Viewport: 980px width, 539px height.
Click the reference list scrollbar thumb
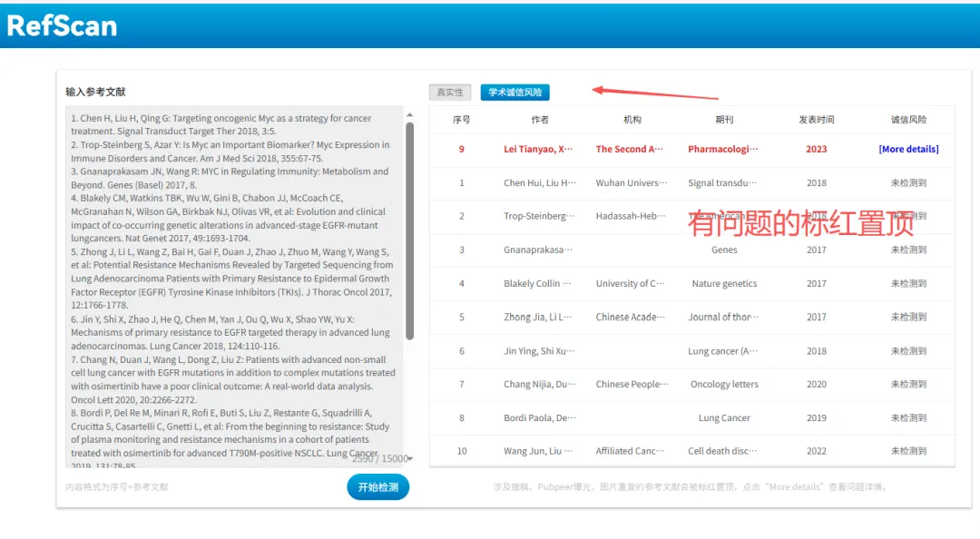coord(410,230)
